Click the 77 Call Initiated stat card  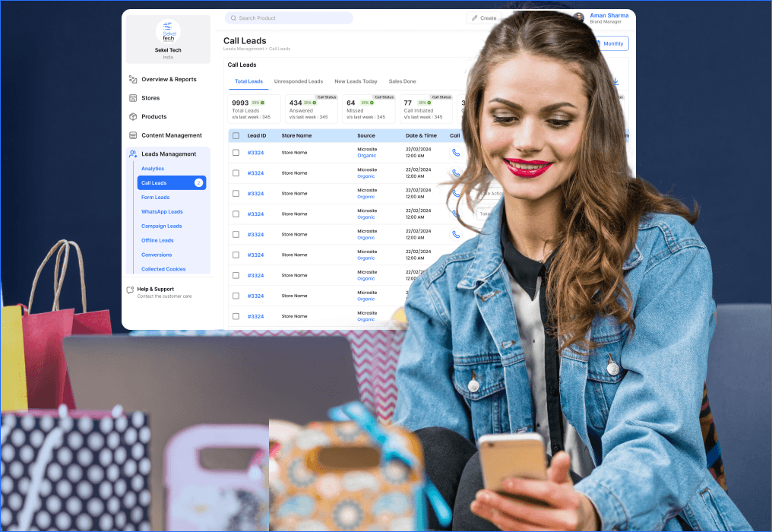tap(426, 109)
